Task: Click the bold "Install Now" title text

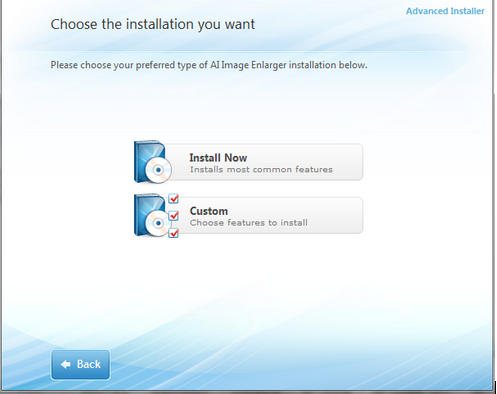Action: [x=218, y=158]
